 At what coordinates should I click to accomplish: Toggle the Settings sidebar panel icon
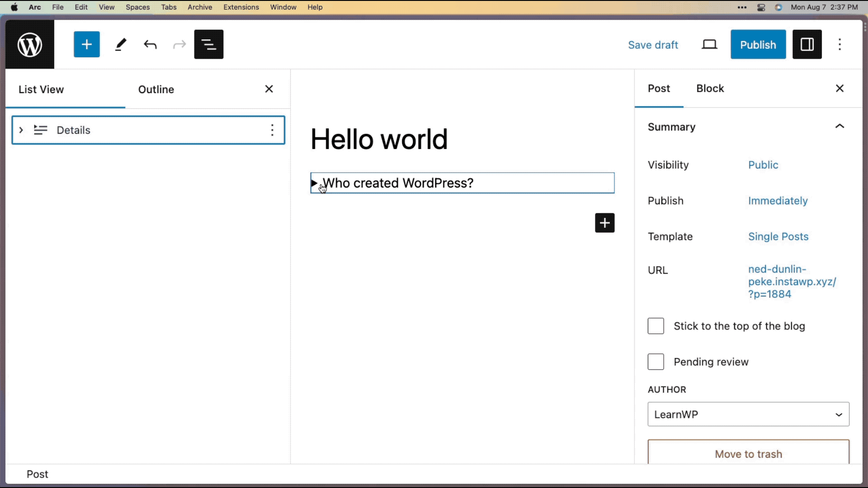click(807, 44)
